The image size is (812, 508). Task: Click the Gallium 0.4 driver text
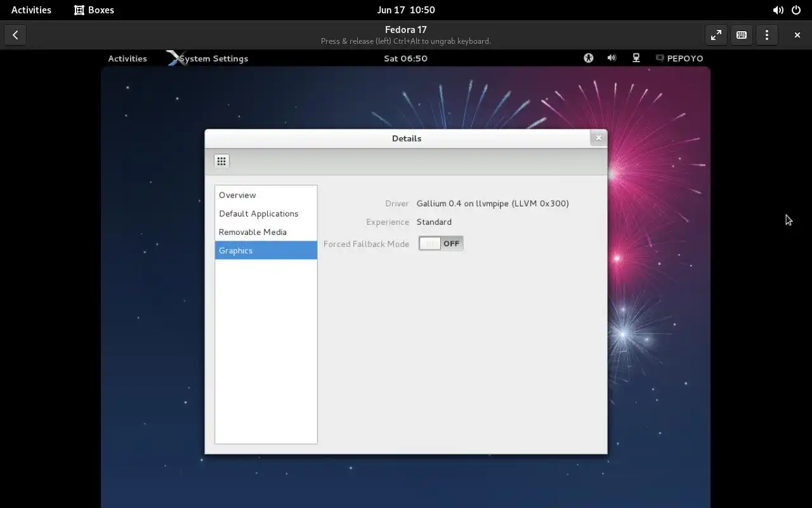pyautogui.click(x=492, y=203)
